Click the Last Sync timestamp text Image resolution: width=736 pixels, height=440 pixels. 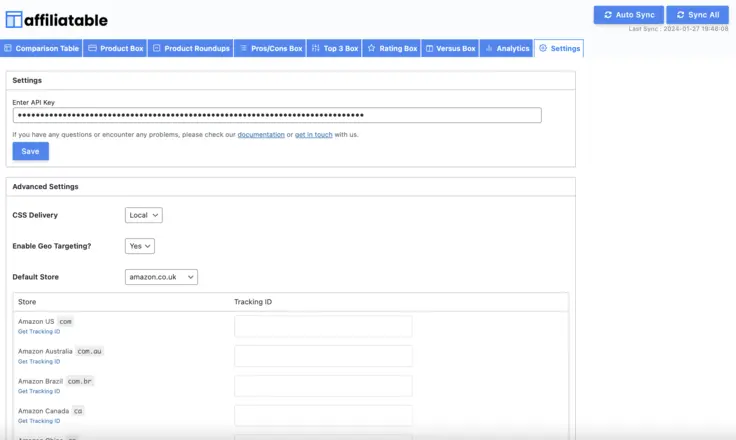click(678, 29)
